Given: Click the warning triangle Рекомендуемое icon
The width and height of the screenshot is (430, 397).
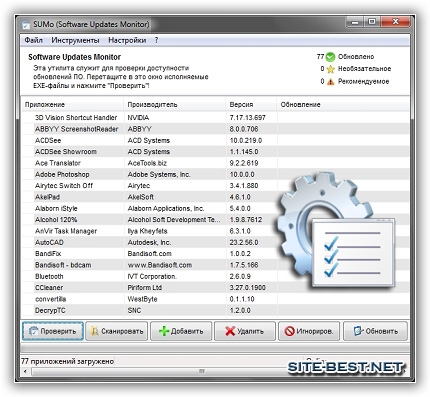Looking at the screenshot, I should tap(330, 81).
